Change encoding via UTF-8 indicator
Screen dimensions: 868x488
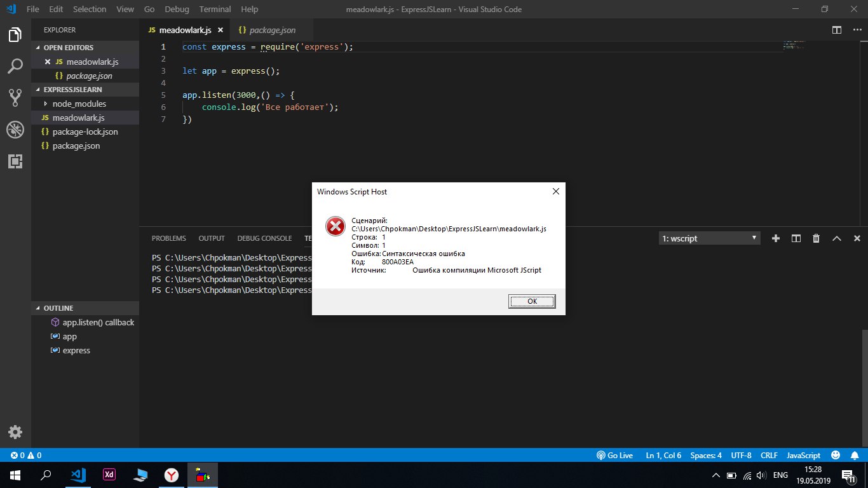741,456
